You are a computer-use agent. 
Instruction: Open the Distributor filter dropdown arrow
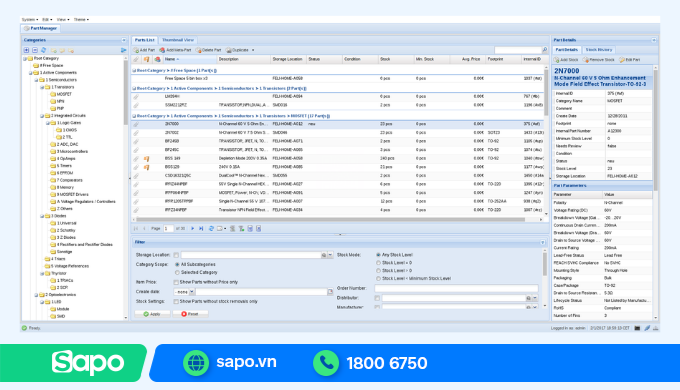535,298
